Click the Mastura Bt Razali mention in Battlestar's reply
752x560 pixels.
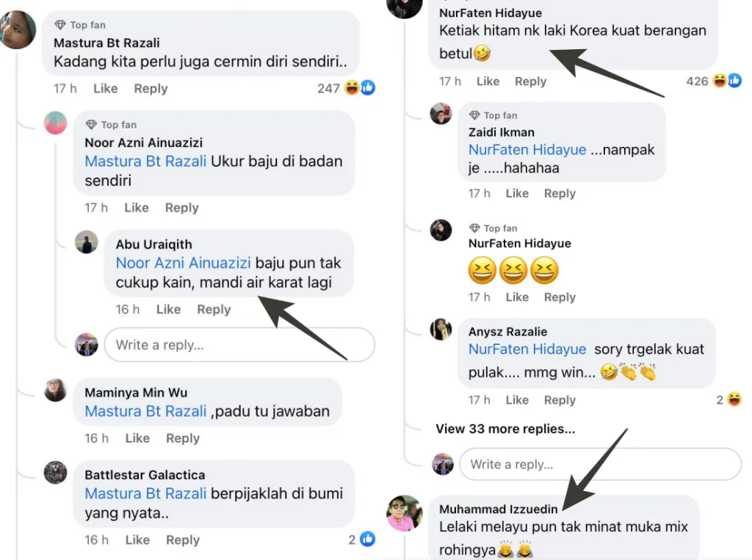coord(145,494)
